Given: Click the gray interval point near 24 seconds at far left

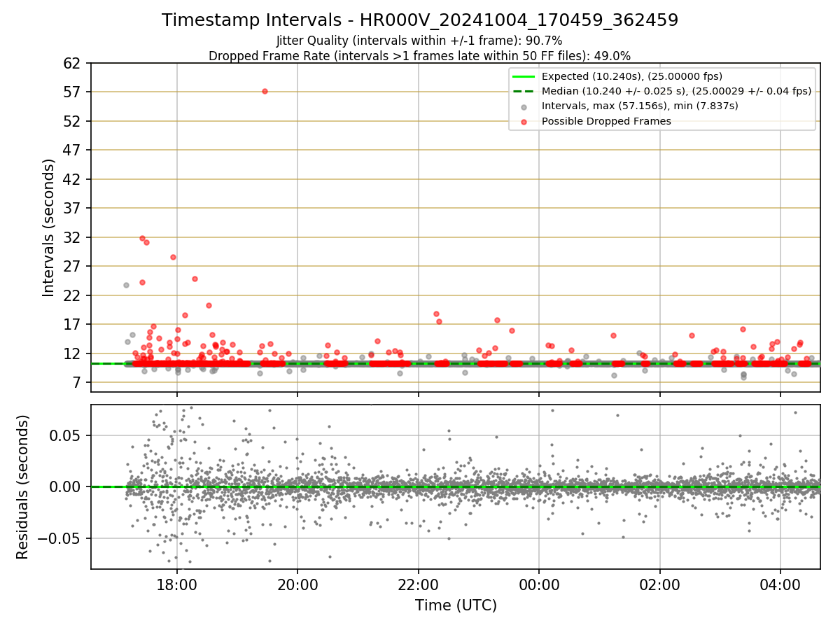Looking at the screenshot, I should coord(126,285).
